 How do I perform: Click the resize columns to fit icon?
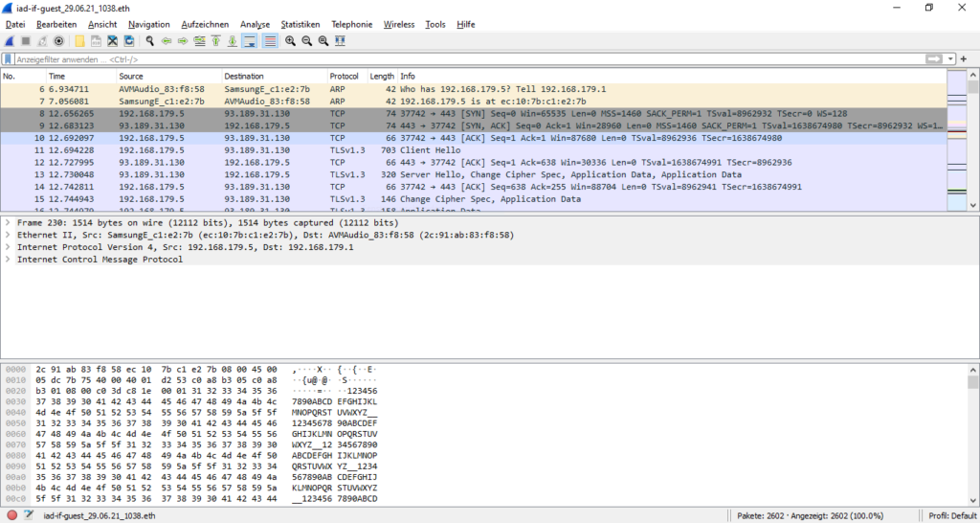click(x=340, y=41)
